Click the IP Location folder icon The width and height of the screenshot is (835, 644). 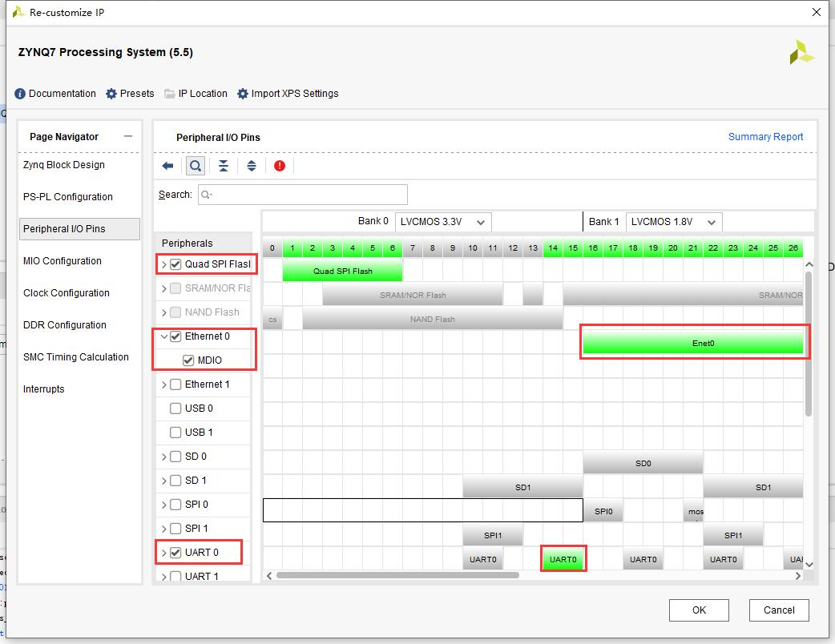(169, 94)
